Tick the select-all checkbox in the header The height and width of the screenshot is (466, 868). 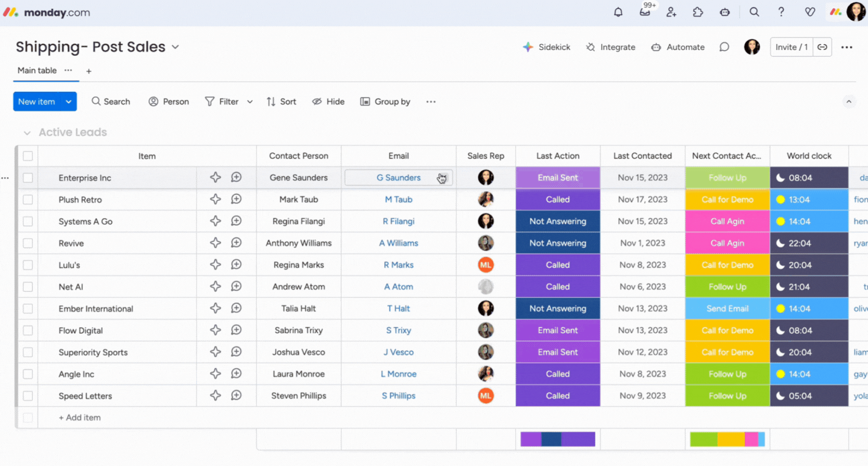[x=28, y=156]
